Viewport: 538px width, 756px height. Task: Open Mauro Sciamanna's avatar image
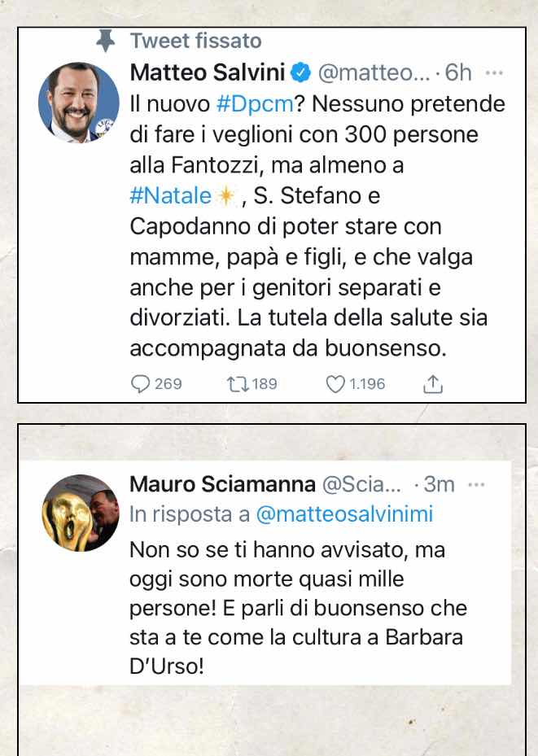[80, 513]
